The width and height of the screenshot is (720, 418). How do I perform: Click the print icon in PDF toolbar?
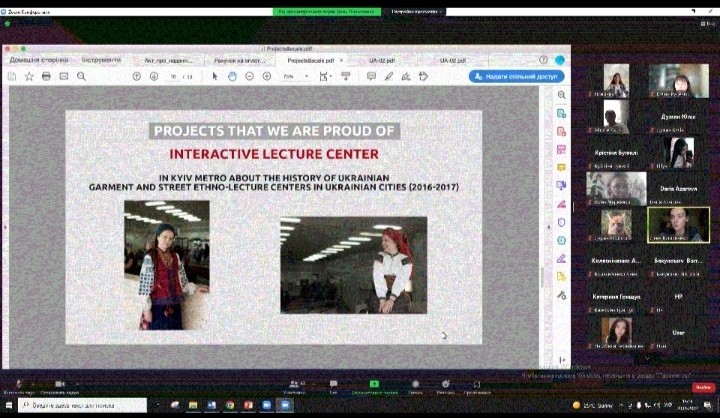[x=46, y=76]
